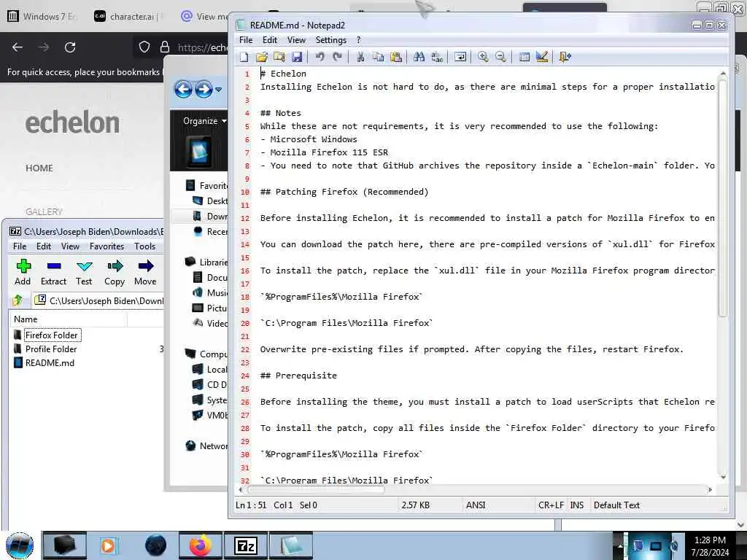Select Computer node in Explorer tree
The image size is (747, 560).
(206, 354)
